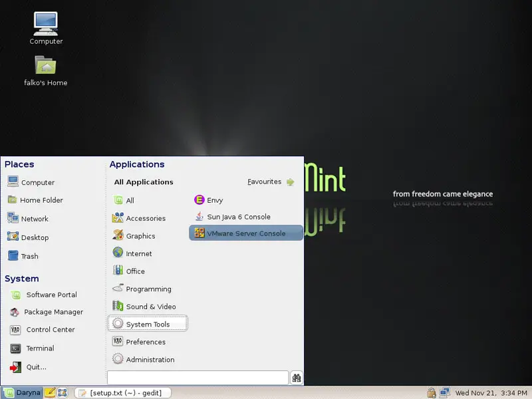Click the notes pencil icon in panel
This screenshot has width=532, height=399.
(x=50, y=392)
